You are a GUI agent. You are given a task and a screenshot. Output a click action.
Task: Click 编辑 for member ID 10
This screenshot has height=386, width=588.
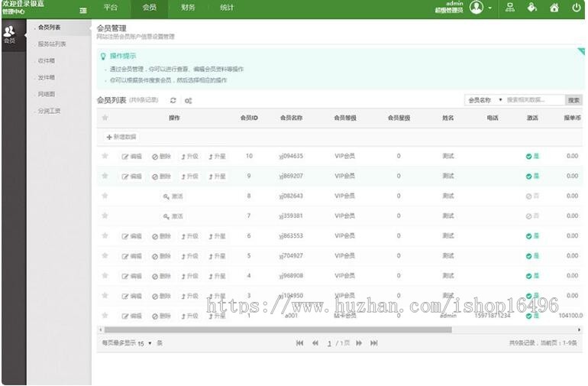coord(131,156)
